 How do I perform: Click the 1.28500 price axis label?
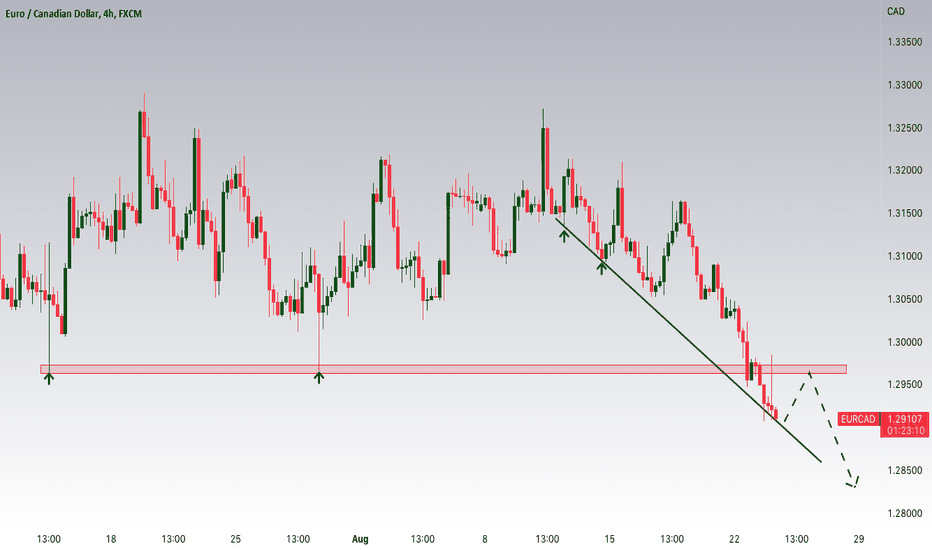point(905,470)
